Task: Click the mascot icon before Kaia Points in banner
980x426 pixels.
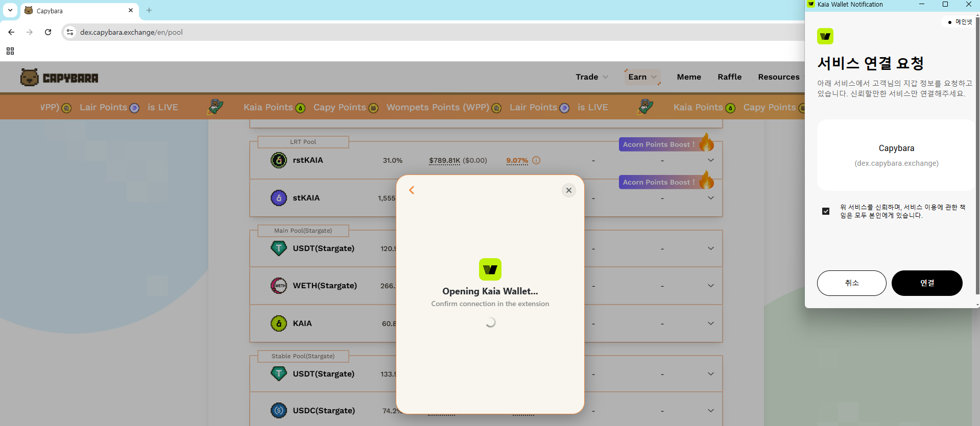Action: pos(215,107)
